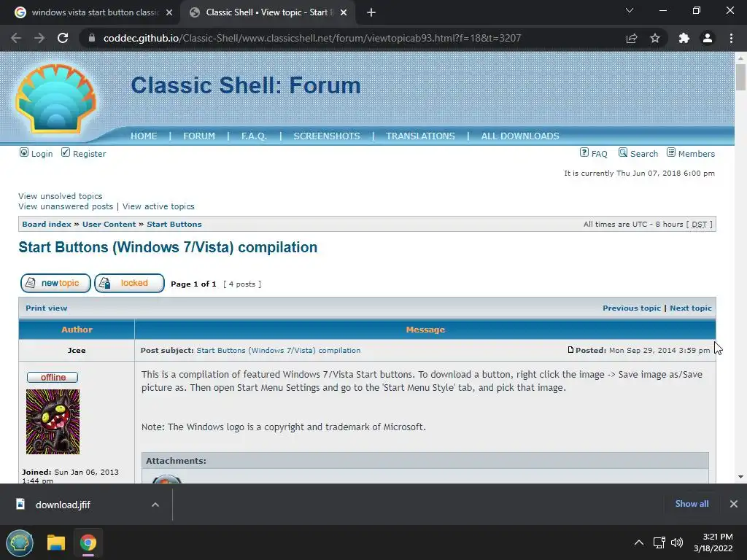Click Show all downloads

(692, 504)
